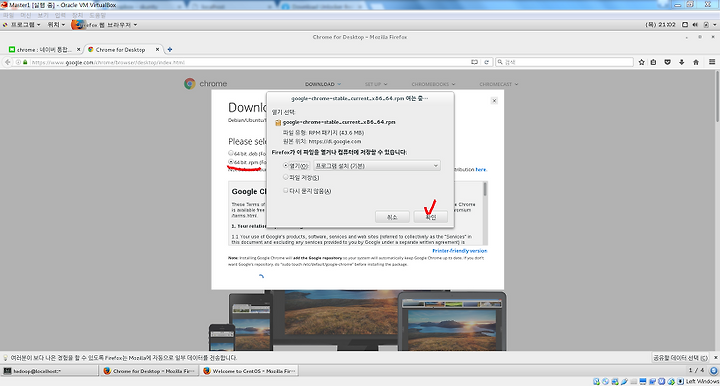Open VirtualBox '장치' menu

[78, 15]
